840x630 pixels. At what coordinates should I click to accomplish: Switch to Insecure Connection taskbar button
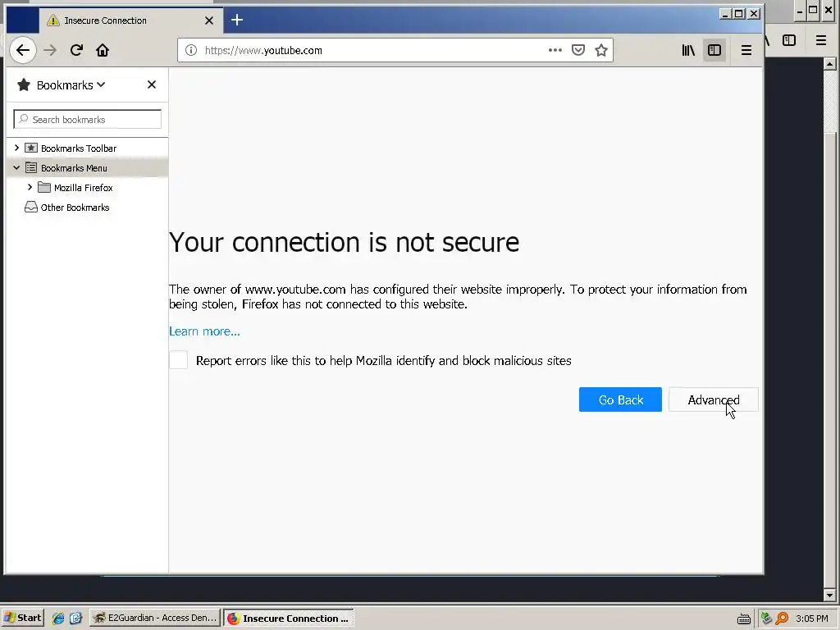coord(288,618)
